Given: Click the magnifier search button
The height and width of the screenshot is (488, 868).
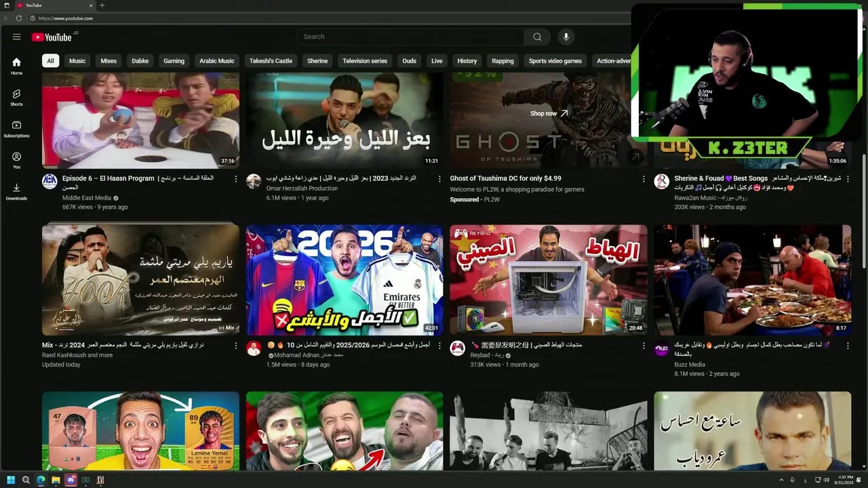Looking at the screenshot, I should pos(537,37).
